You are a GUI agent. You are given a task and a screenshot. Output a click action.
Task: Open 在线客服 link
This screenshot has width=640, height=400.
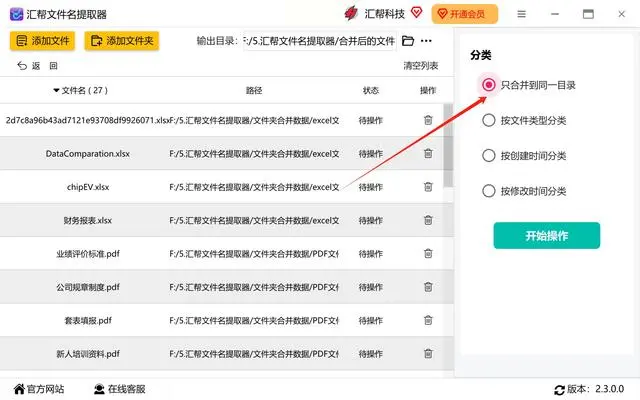click(x=119, y=389)
